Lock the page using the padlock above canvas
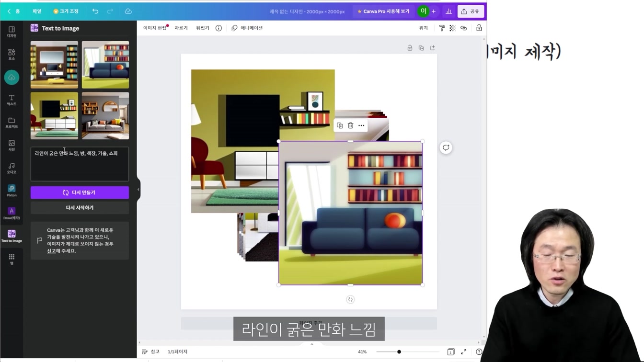The image size is (644, 362). 410,48
